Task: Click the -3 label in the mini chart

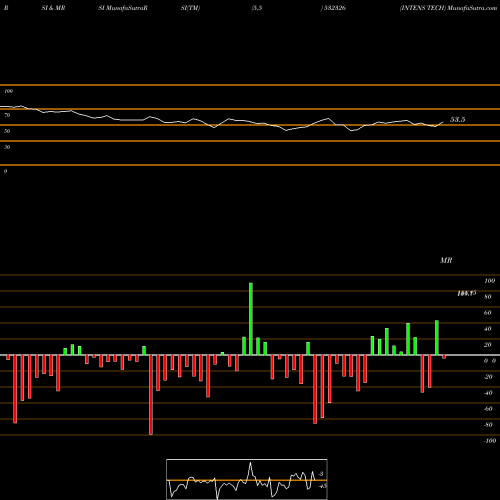Action: [x=321, y=474]
